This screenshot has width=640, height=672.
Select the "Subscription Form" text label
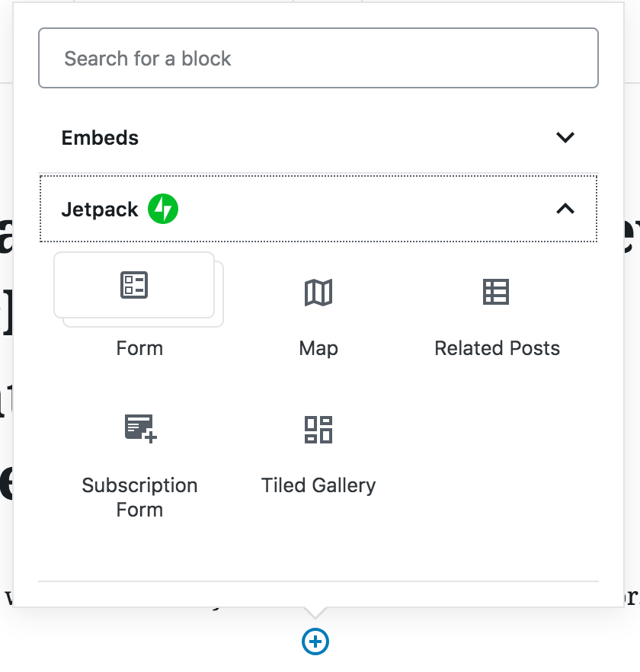tap(139, 498)
